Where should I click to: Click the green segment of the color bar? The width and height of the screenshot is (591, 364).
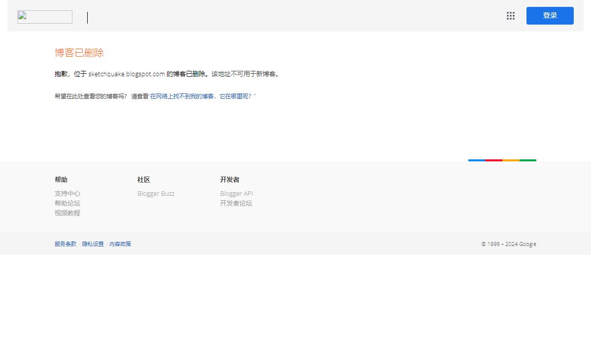[x=527, y=160]
